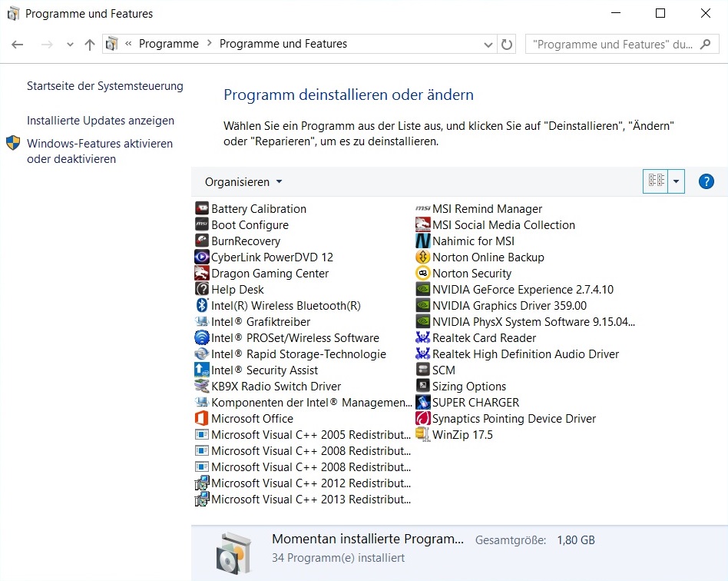Screen dimensions: 728x581
Task: Click the search magnifier icon
Action: pos(706,44)
